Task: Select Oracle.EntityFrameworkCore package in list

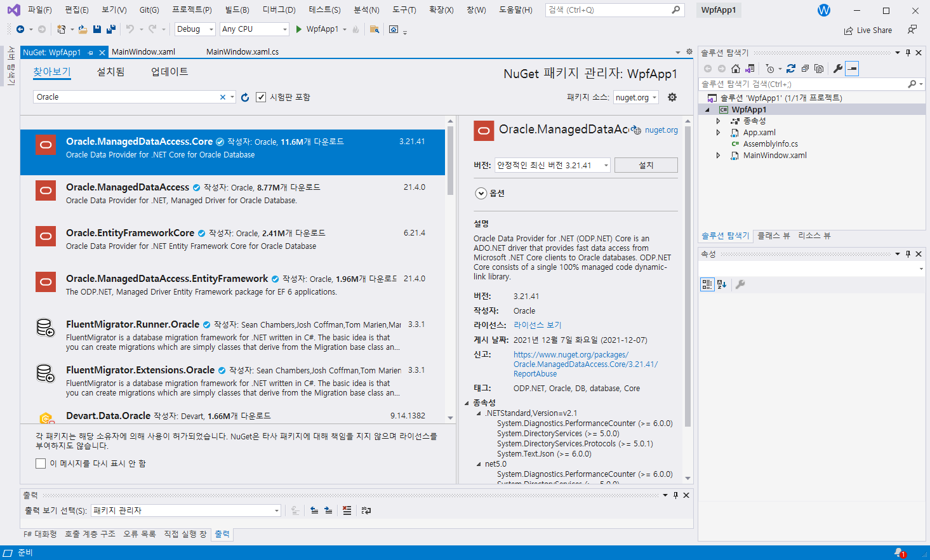Action: (233, 244)
